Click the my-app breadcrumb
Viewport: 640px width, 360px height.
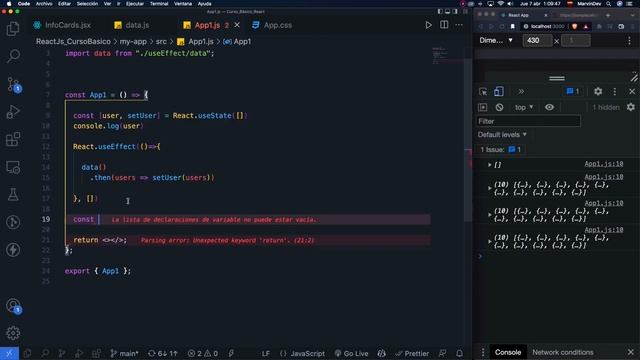(133, 42)
